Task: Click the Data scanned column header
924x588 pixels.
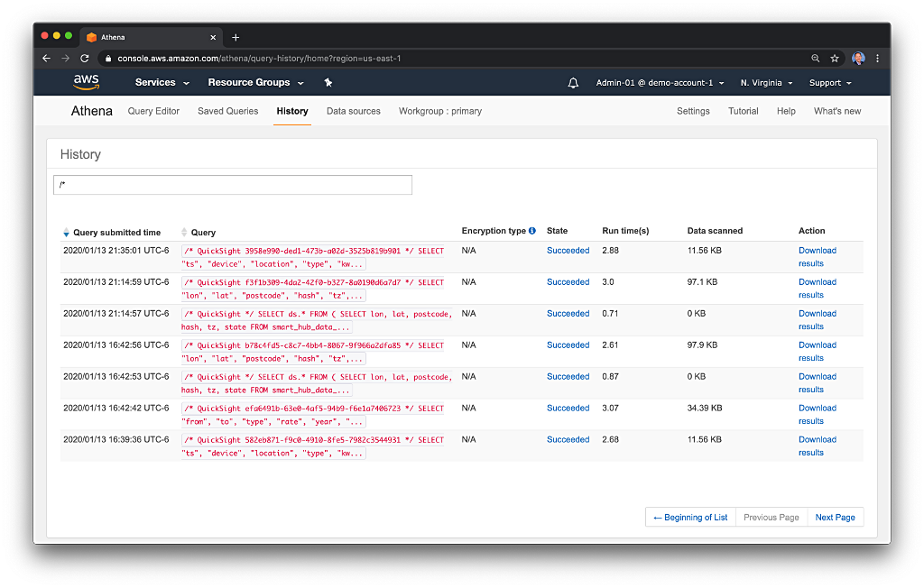Action: point(715,231)
